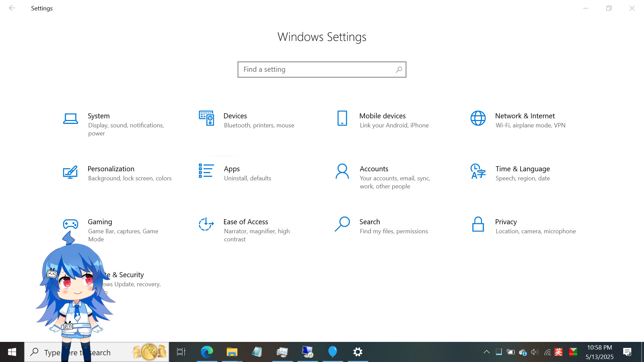Open File Explorer from the taskbar
Screen dimensions: 644x362
232,352
